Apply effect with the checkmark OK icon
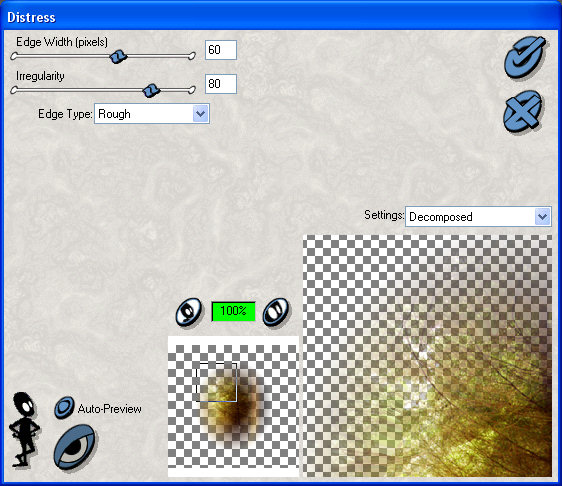Screen dimensions: 562x486 tap(525, 57)
